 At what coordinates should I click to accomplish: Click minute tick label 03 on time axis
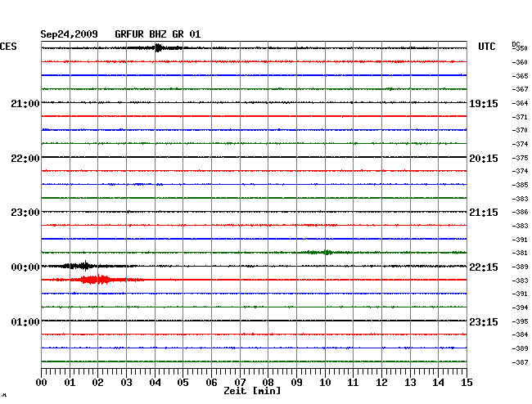tap(126, 382)
